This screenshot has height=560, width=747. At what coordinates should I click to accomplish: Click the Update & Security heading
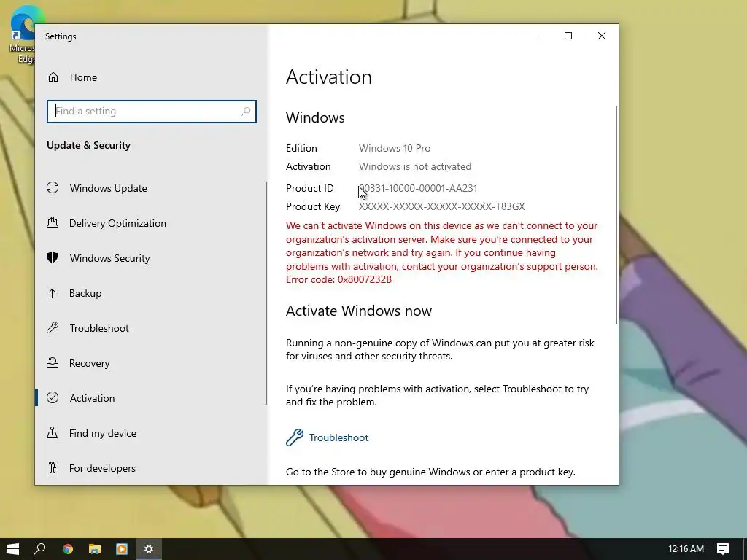[x=88, y=145]
